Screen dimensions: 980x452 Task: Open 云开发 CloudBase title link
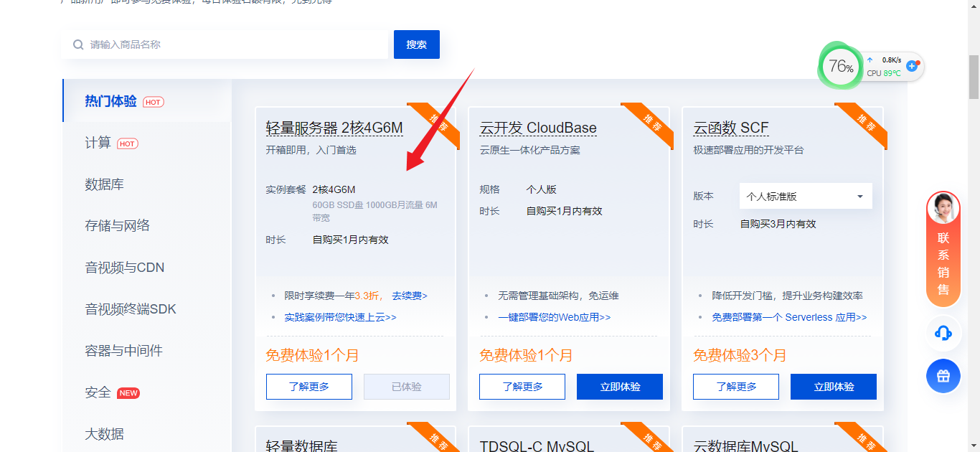pyautogui.click(x=538, y=128)
